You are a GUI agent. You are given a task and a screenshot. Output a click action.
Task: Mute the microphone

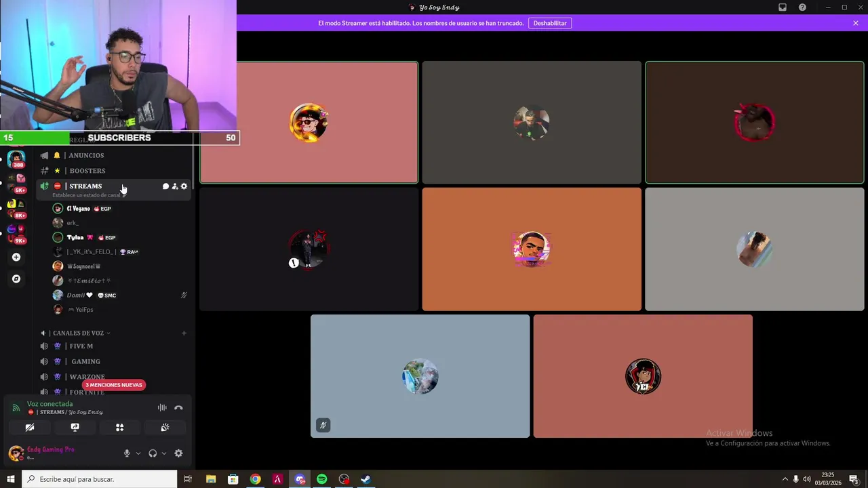pos(127,453)
